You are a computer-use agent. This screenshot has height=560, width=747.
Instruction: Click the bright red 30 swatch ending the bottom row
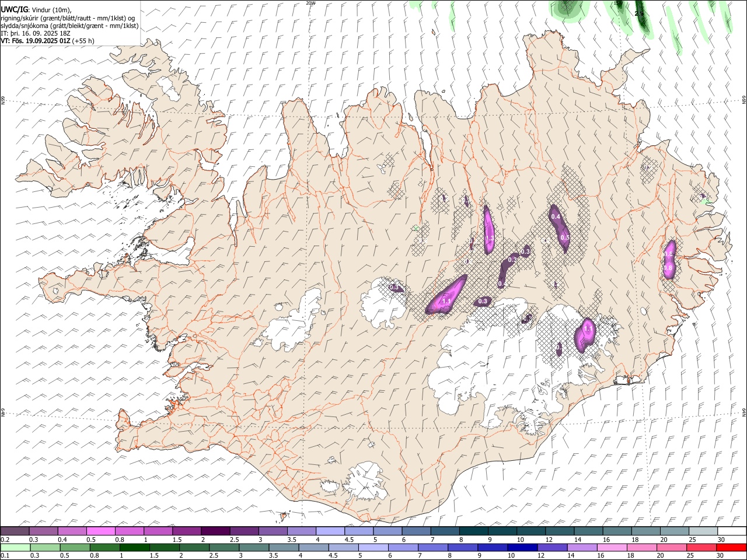tap(731, 548)
